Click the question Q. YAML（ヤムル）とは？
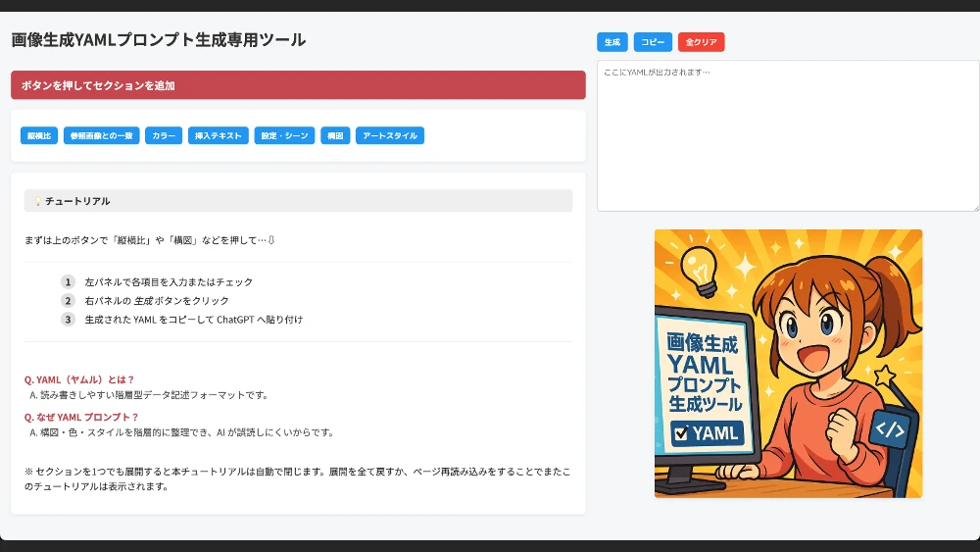Screen dimensions: 980x552 79,379
